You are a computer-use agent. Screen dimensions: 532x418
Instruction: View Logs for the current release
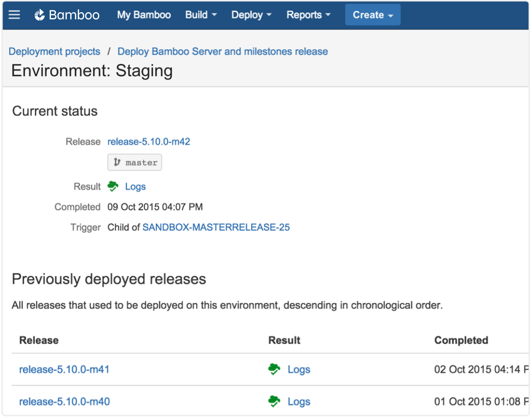pos(136,187)
